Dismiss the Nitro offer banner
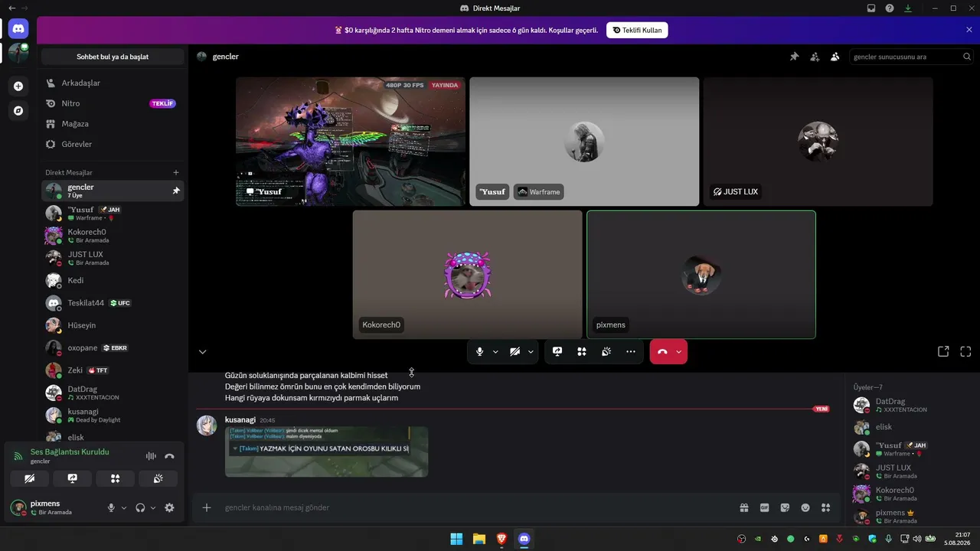The height and width of the screenshot is (551, 980). click(969, 30)
